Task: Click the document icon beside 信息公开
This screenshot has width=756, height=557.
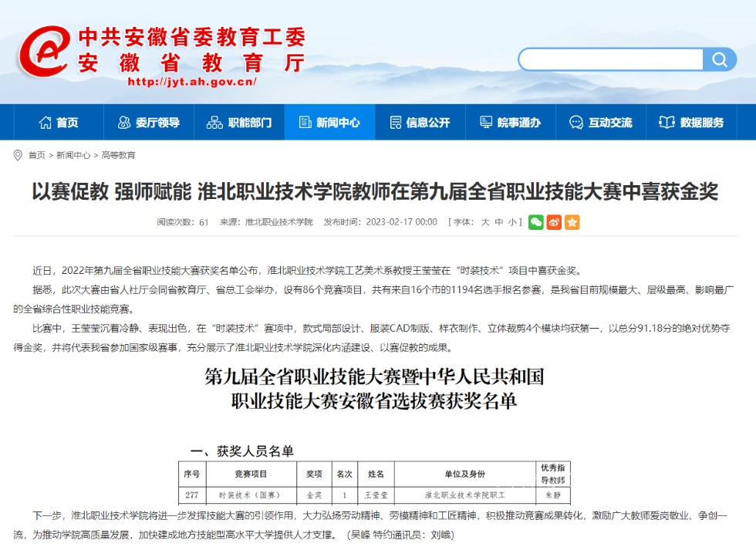Action: point(395,123)
